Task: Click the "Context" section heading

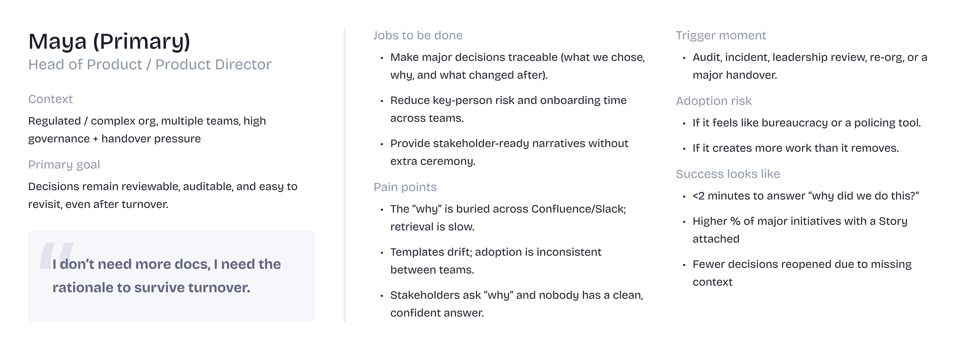Action: click(50, 99)
